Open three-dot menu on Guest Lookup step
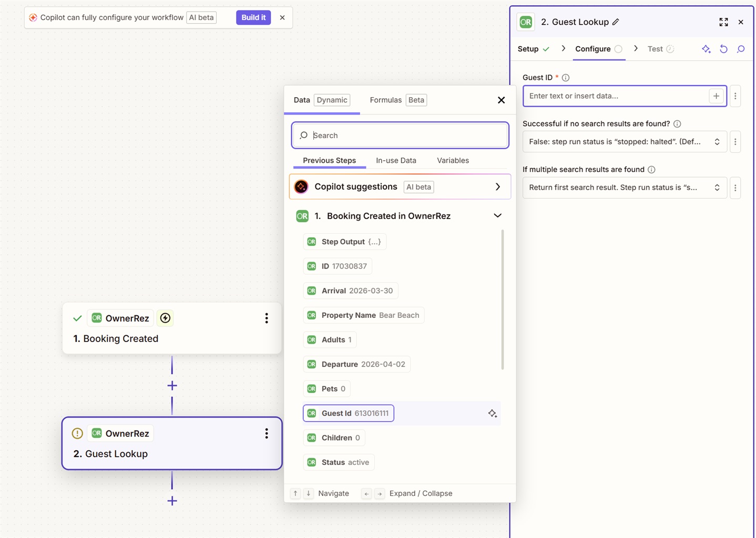Image resolution: width=756 pixels, height=538 pixels. [267, 433]
